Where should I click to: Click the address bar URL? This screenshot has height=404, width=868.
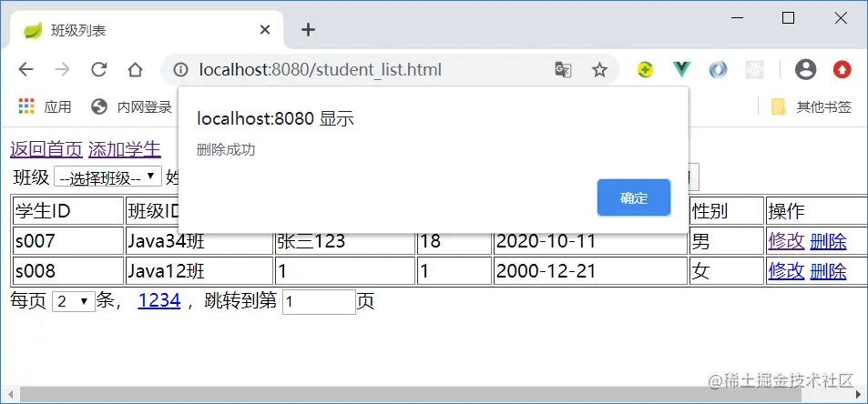[320, 70]
